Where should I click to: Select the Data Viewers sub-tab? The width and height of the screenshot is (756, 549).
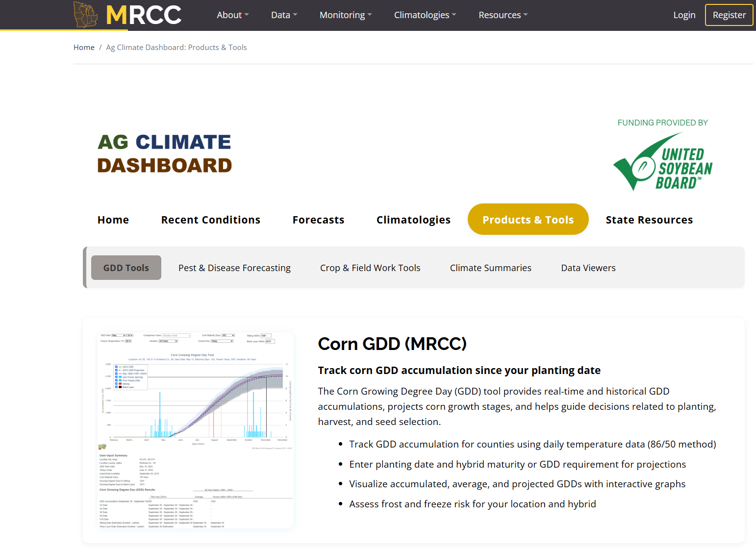pos(588,268)
